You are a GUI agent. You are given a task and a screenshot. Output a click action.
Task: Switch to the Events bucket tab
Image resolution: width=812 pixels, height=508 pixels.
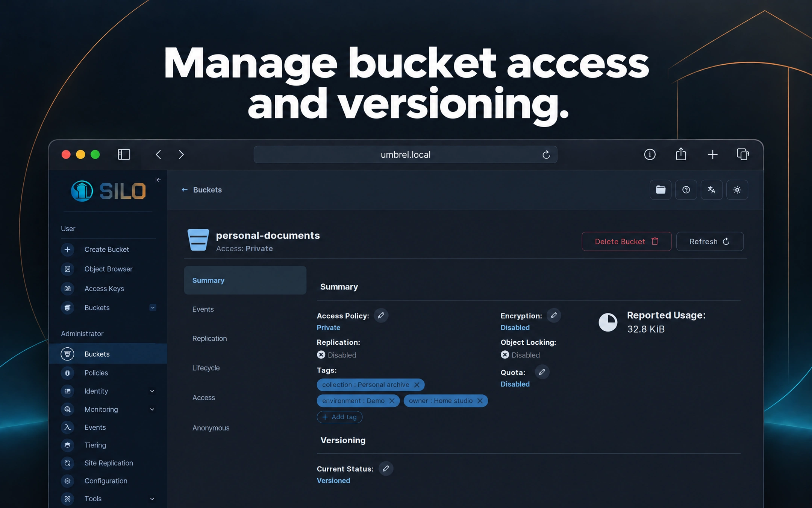(203, 309)
